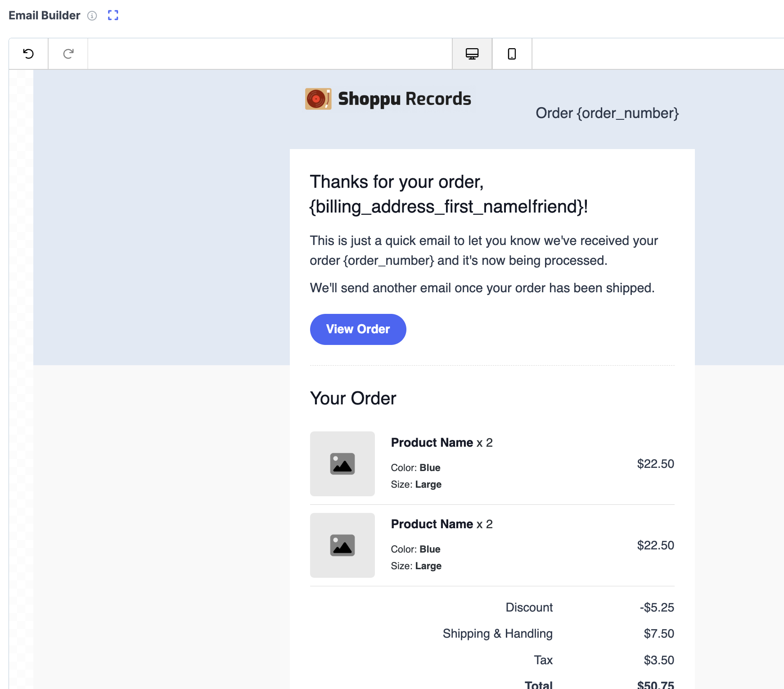Expand the builder to fullscreen
The height and width of the screenshot is (689, 784).
[x=113, y=15]
